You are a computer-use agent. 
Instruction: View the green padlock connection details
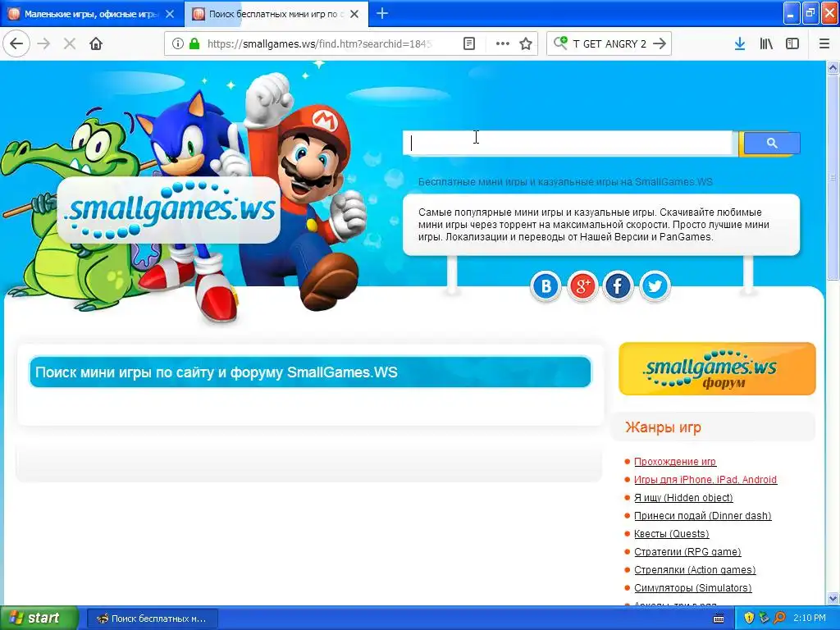coord(194,43)
